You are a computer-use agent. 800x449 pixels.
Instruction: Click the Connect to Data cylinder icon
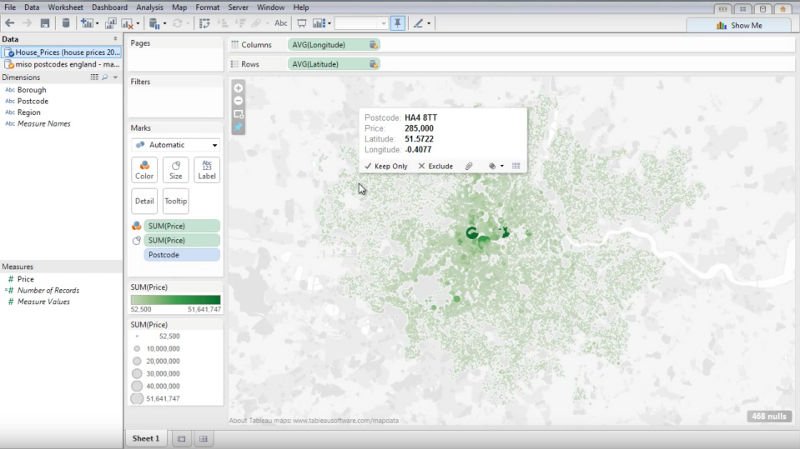66,23
